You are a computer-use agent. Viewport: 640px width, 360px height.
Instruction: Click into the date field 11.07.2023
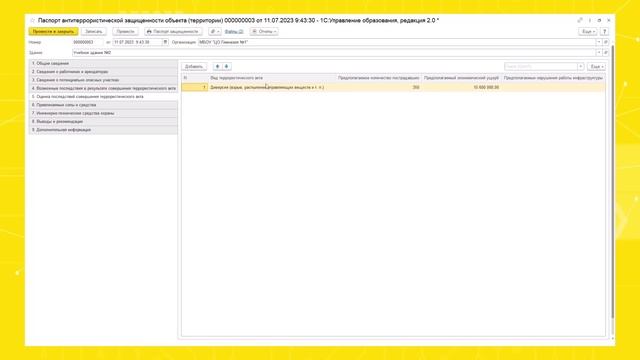click(x=137, y=42)
